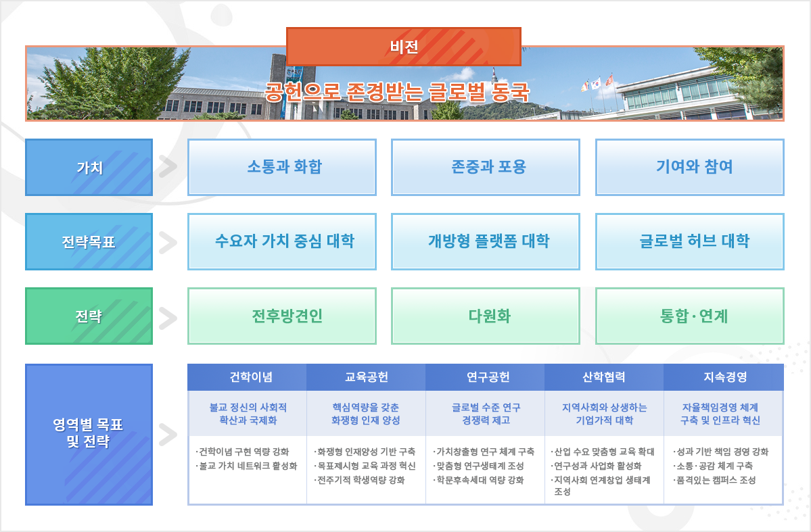Click the bullet "산업 수요 맞춤형 교육 확대"
The image size is (811, 532).
(x=603, y=452)
